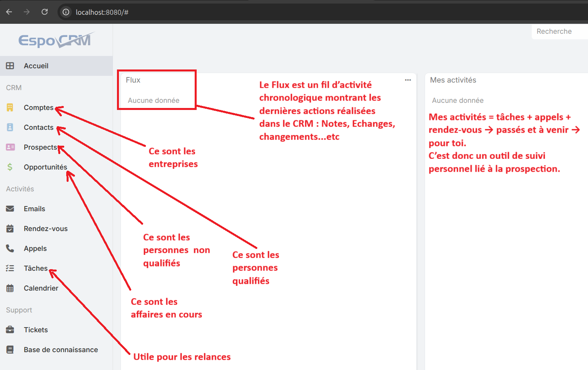Click the EspoCRM logo
Image resolution: width=588 pixels, height=370 pixels.
(x=56, y=40)
